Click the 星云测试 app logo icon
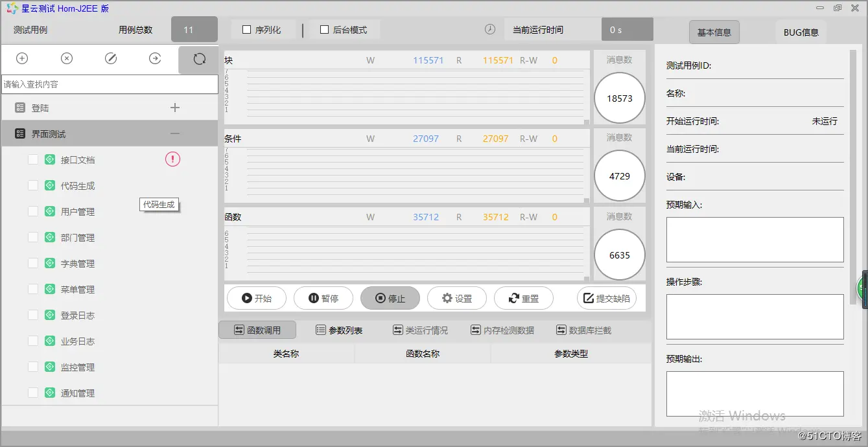Screen dimensions: 868x447 coord(12,8)
